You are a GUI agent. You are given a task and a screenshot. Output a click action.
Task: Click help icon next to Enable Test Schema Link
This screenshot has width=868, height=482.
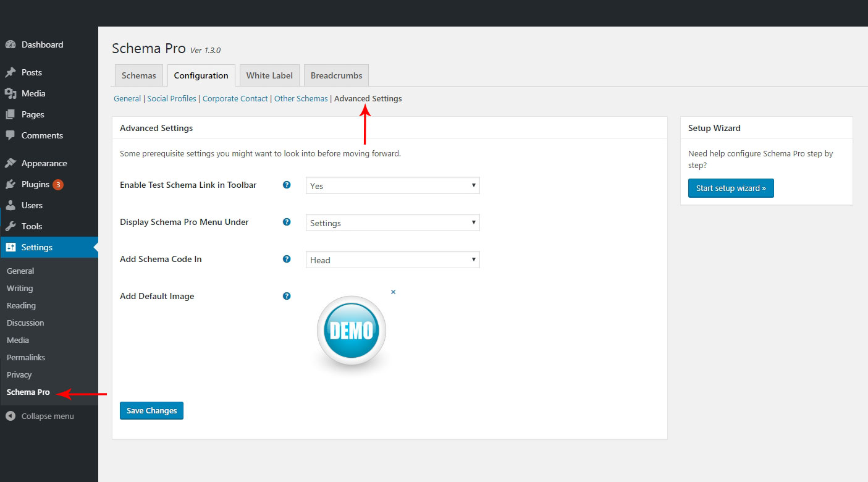tap(287, 185)
